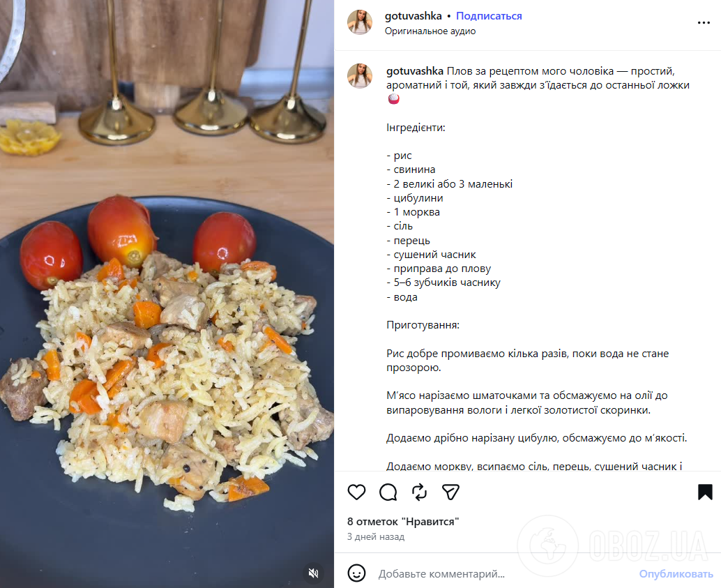
Task: Open the Оригинальное аудио page
Action: click(x=430, y=31)
